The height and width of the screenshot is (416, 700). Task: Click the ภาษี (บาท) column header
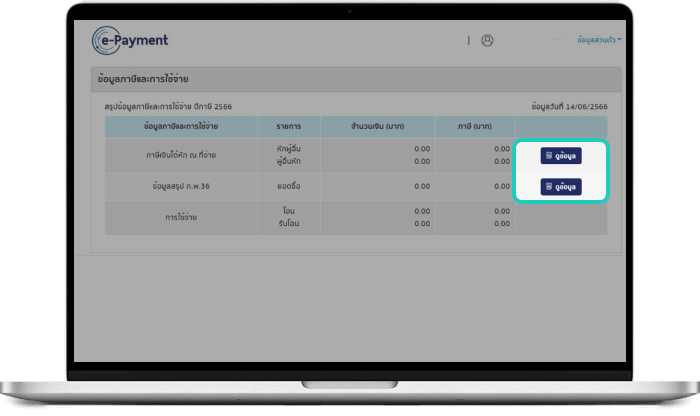475,126
